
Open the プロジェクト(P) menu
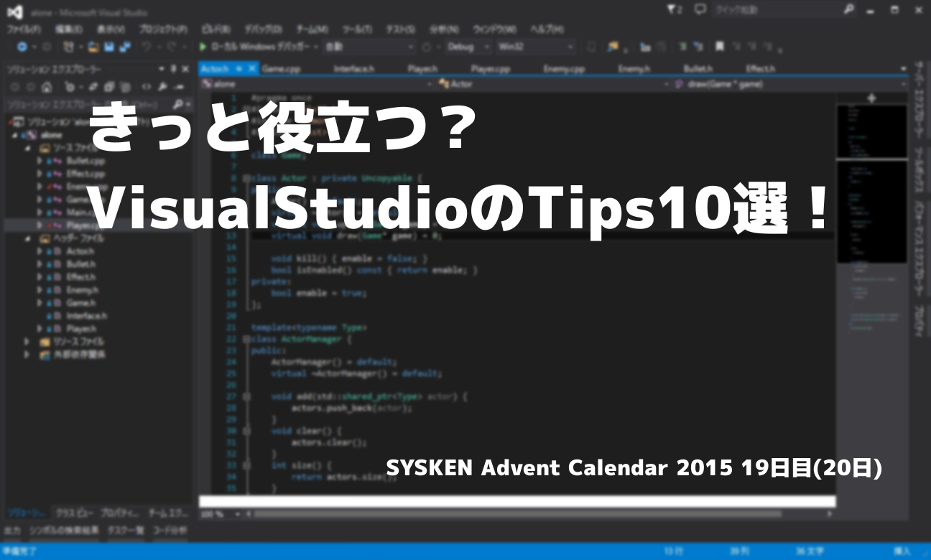click(x=164, y=29)
